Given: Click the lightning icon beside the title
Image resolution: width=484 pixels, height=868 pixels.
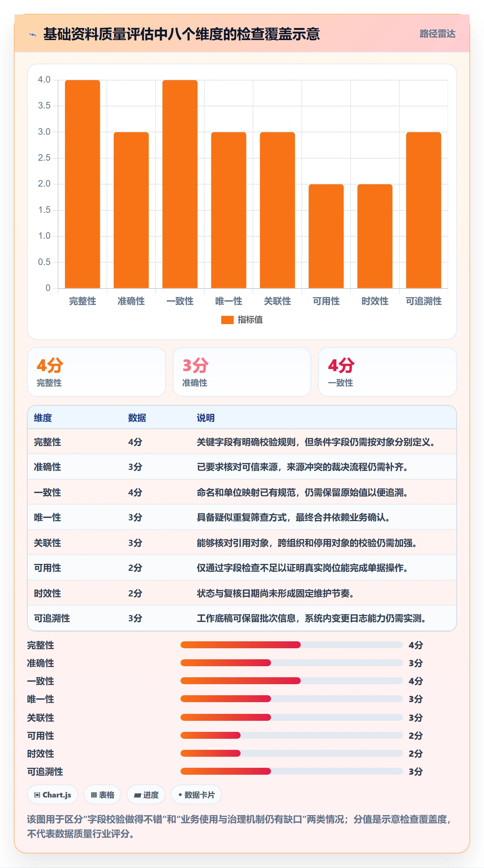Looking at the screenshot, I should tap(33, 34).
